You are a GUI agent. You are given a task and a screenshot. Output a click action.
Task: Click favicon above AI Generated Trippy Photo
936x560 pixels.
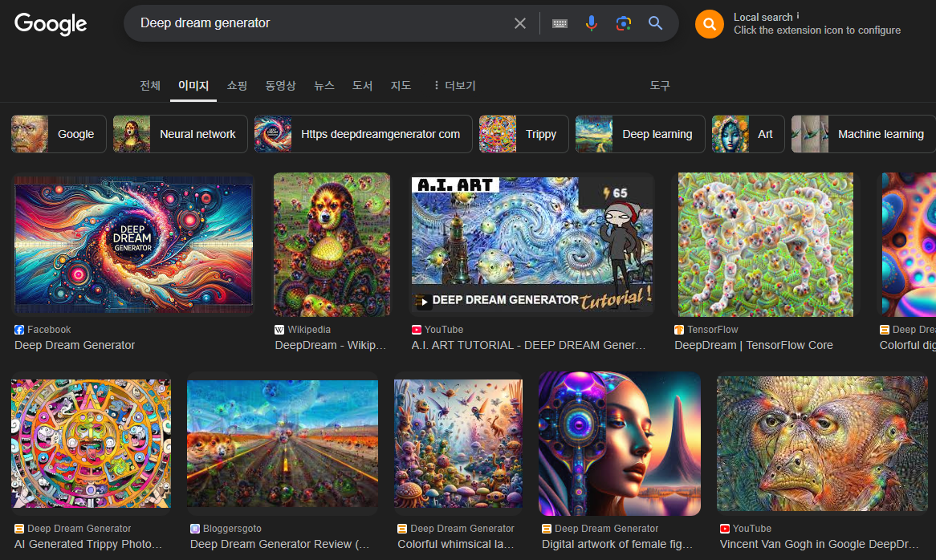[19, 529]
